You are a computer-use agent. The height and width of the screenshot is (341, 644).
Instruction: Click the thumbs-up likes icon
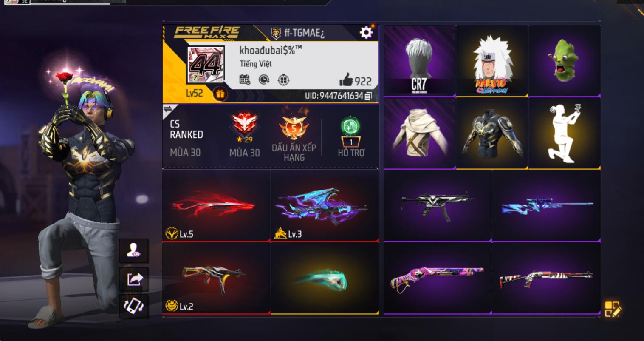[346, 80]
